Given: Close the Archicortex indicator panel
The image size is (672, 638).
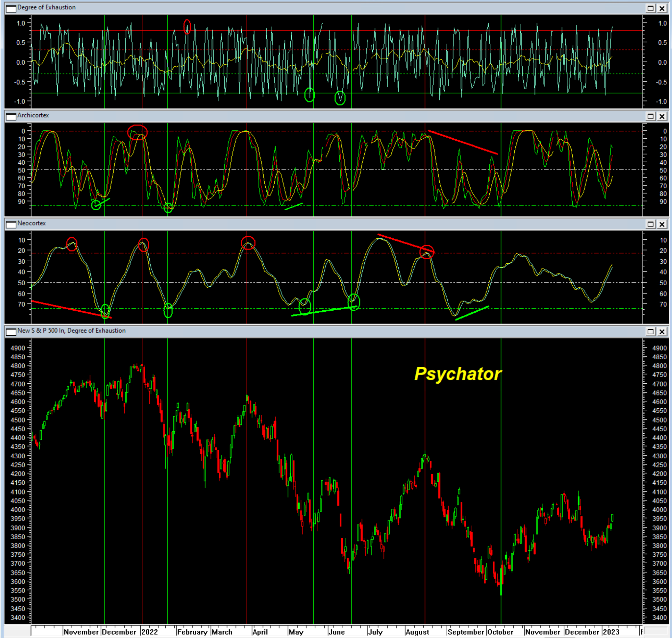Looking at the screenshot, I should (x=662, y=116).
